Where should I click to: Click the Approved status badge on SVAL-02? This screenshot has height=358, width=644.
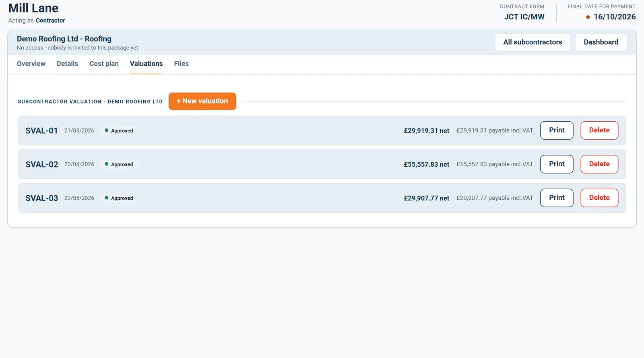point(119,165)
